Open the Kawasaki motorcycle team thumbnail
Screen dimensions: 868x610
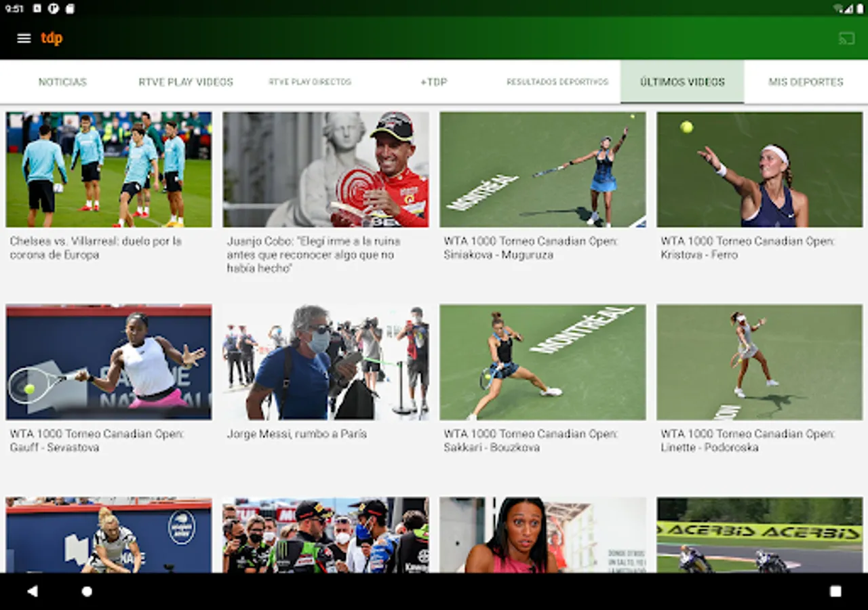pyautogui.click(x=325, y=535)
